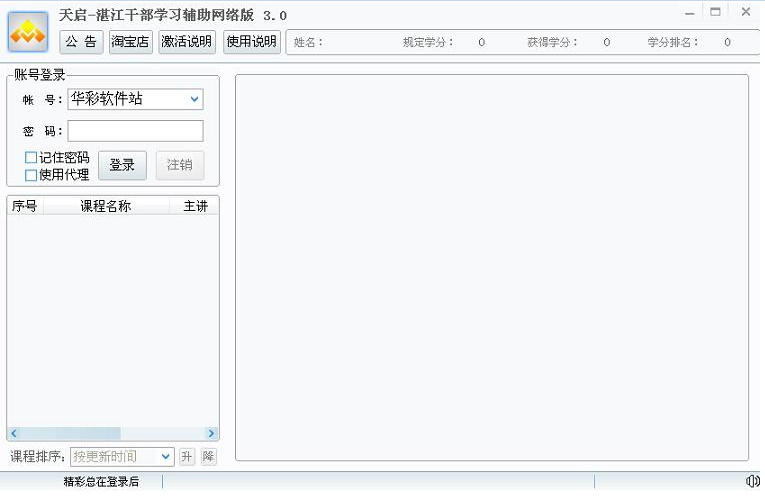Sort courses descending with 降 button
765x496 pixels.
[x=208, y=457]
